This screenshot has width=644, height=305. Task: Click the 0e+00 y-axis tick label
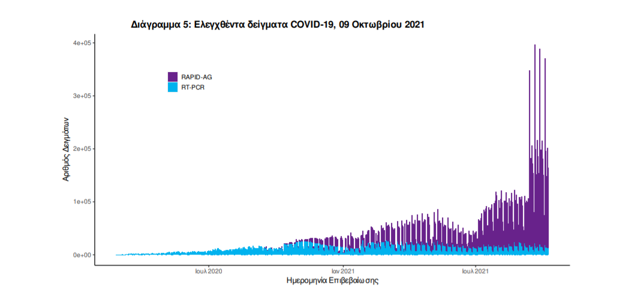(x=82, y=255)
